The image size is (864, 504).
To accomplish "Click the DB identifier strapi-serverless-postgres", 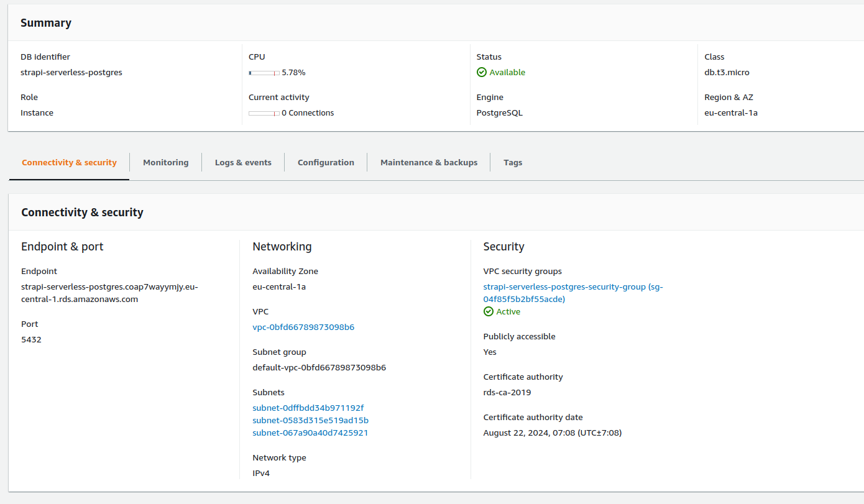I will [71, 72].
